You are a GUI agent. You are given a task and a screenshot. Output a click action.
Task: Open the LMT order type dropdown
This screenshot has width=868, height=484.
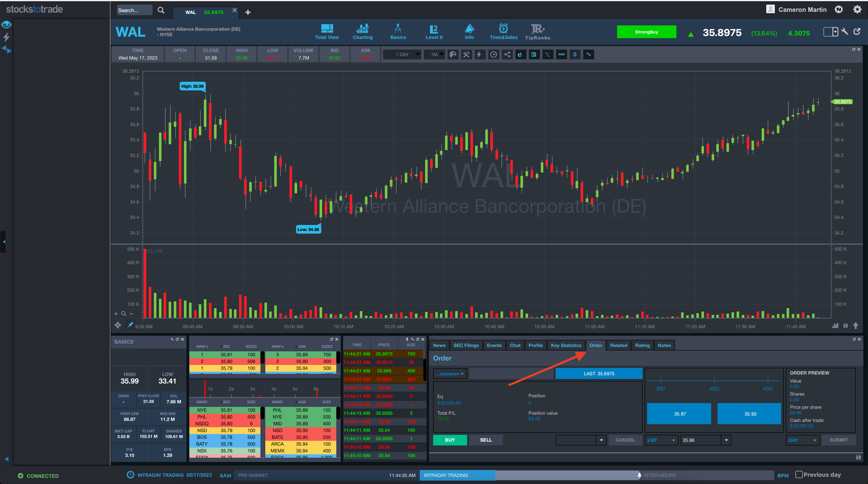point(661,440)
